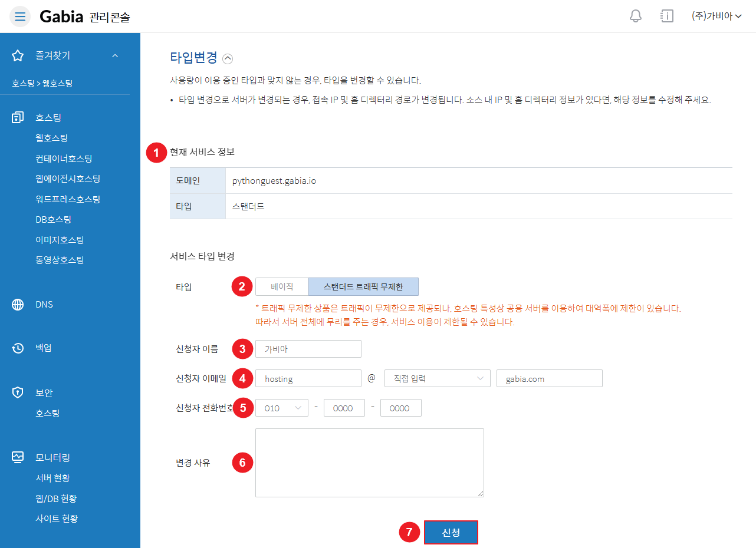Open the DNS sidebar menu label

(x=44, y=305)
